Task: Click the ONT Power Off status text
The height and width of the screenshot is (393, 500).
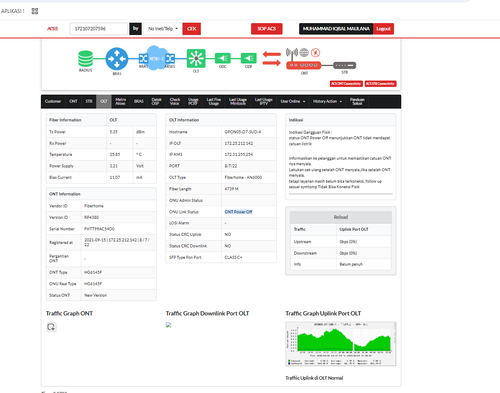Action: (x=238, y=212)
